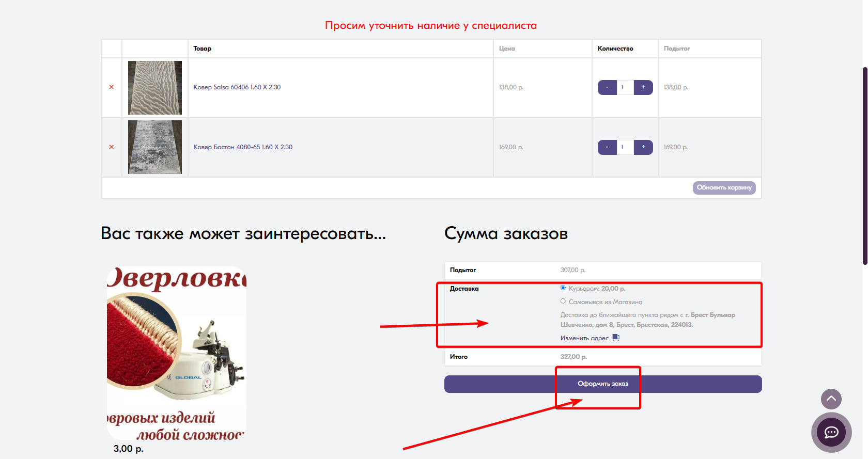Decrease quantity of Ковер Salsa 60406
The height and width of the screenshot is (459, 868).
(607, 87)
